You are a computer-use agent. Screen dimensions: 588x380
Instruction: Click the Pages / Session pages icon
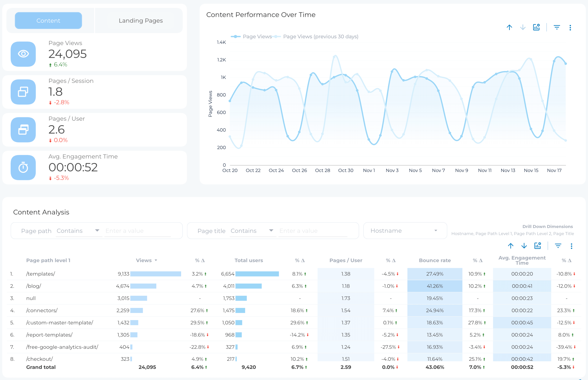coord(23,92)
